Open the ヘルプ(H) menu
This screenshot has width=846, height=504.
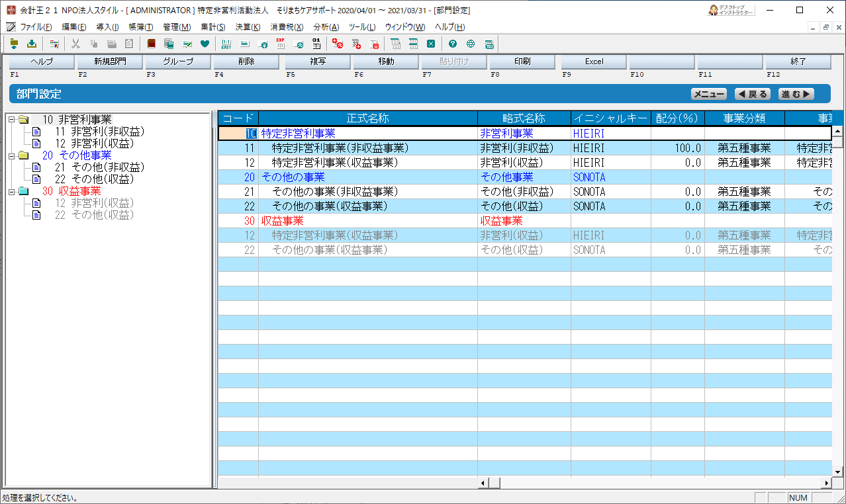[449, 27]
